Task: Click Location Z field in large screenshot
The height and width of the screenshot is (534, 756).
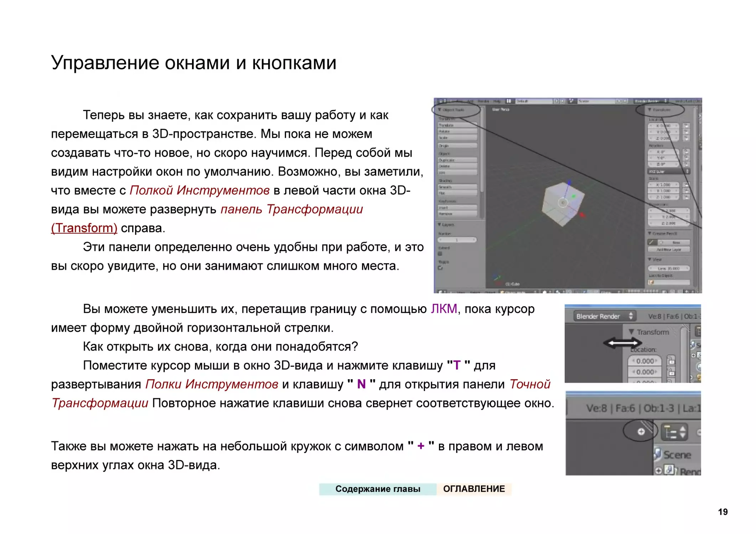Action: (664, 138)
